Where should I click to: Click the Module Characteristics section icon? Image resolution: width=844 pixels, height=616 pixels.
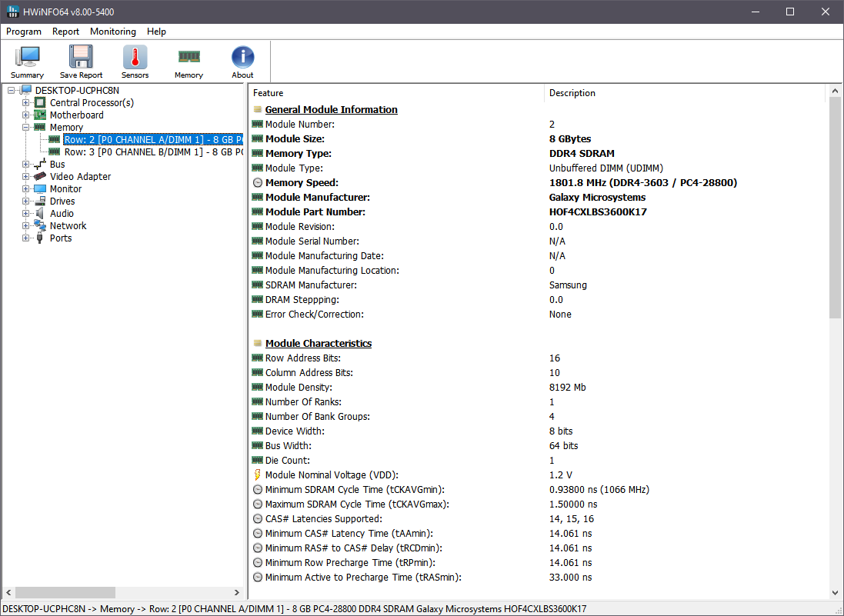coord(257,343)
